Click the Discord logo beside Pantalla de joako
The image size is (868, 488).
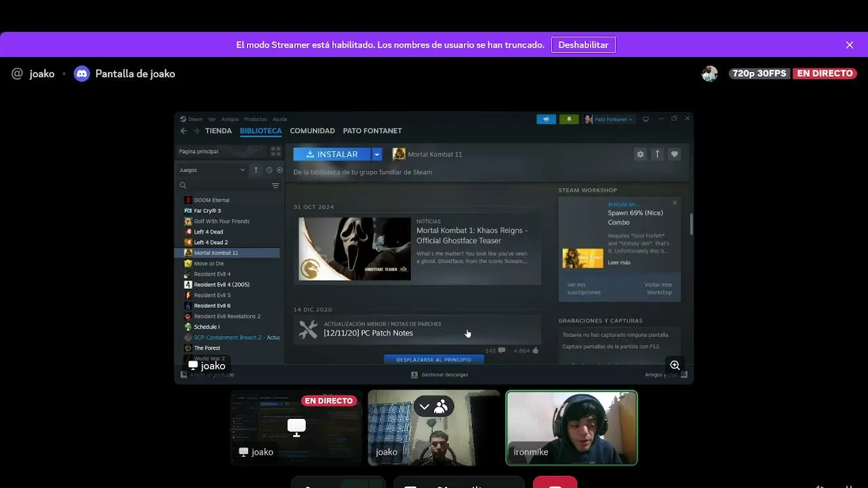[x=81, y=74]
